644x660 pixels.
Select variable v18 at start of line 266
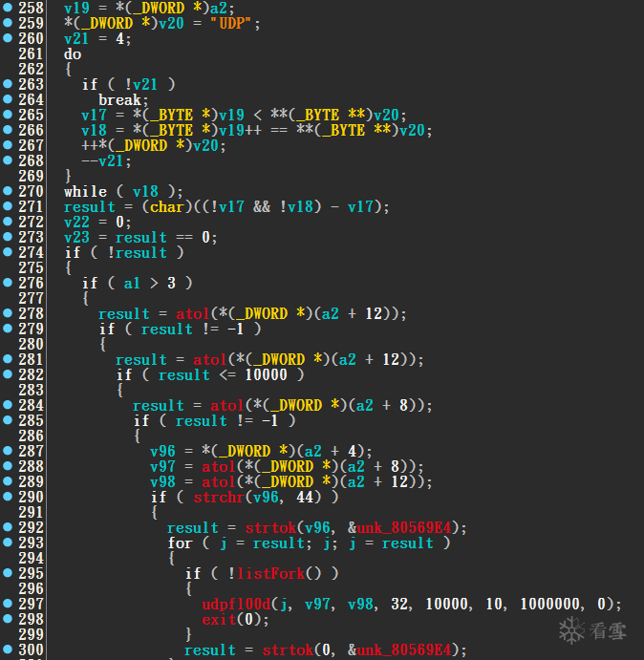pyautogui.click(x=94, y=130)
